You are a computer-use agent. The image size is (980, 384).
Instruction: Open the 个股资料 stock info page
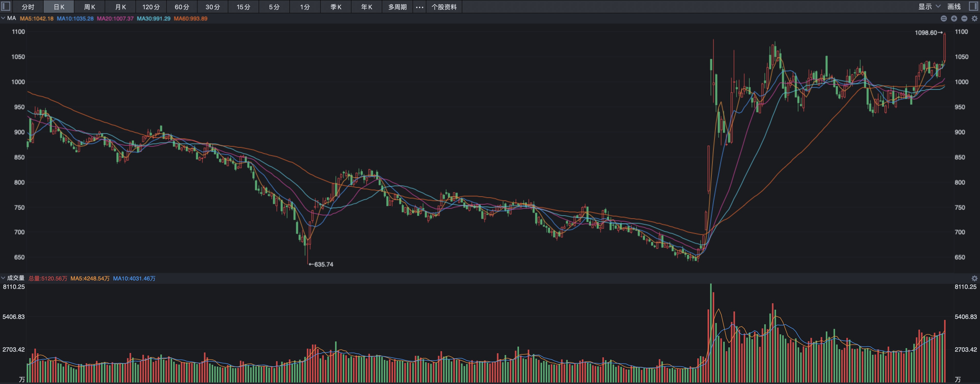tap(444, 7)
